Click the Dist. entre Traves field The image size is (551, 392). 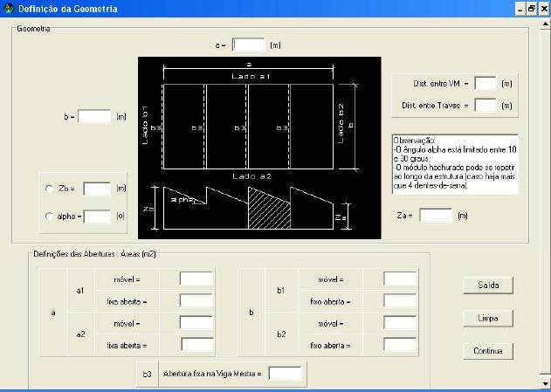coord(486,106)
